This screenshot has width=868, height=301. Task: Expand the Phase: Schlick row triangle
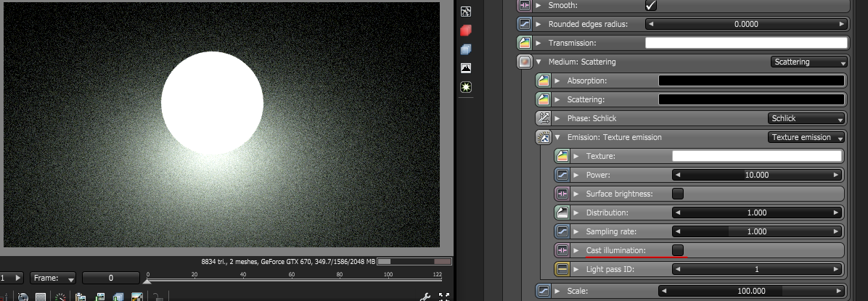click(557, 118)
